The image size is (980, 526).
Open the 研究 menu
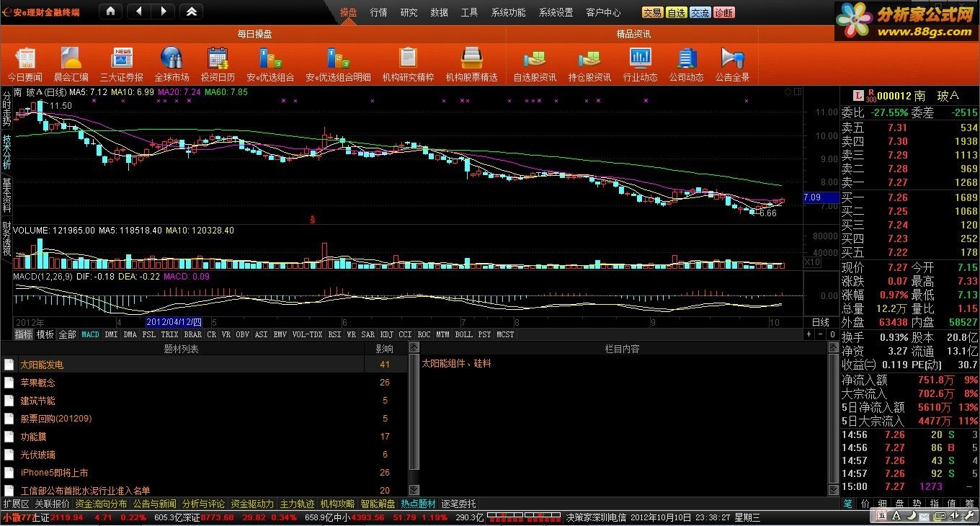pos(409,12)
